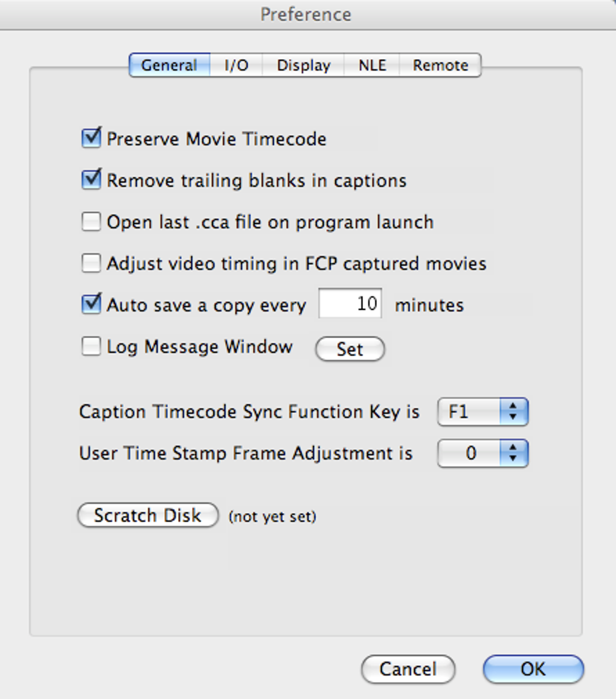Screen dimensions: 616x699
Task: Disable Remove trailing blanks in captions
Action: click(91, 180)
